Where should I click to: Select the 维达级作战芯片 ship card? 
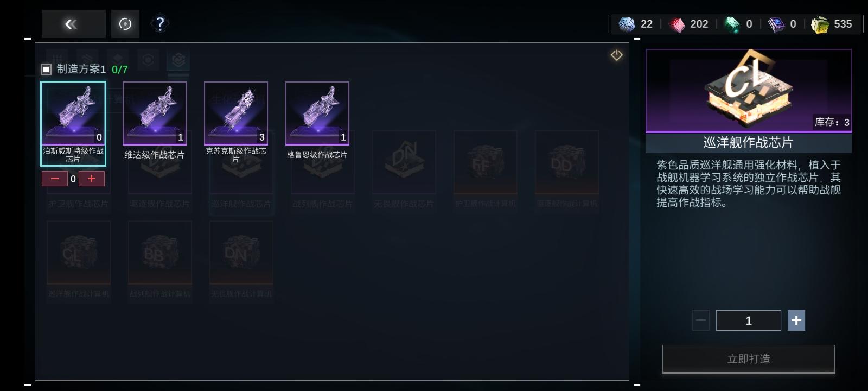155,122
